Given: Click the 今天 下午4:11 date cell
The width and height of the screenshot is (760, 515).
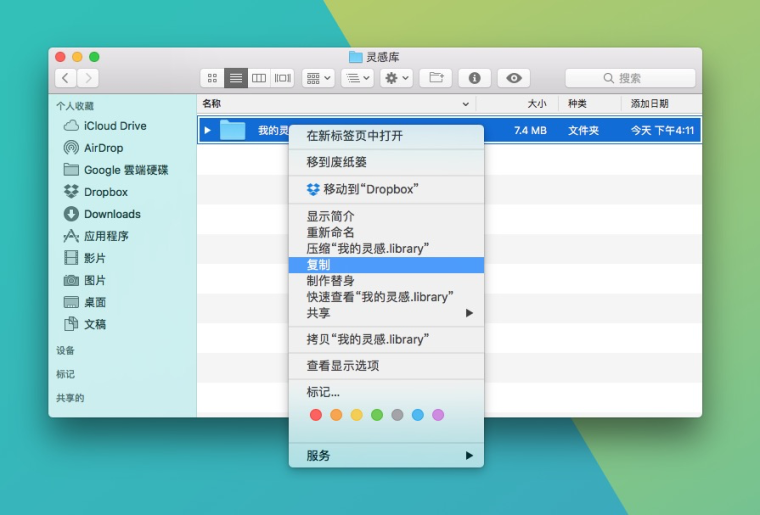Looking at the screenshot, I should (662, 130).
